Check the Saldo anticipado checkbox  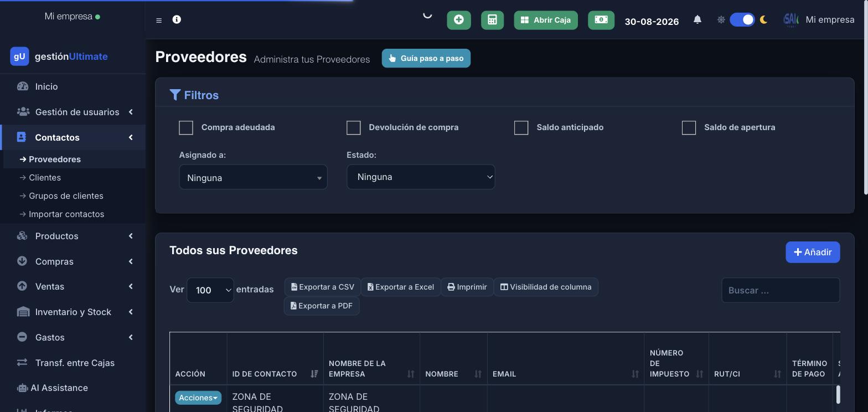click(521, 127)
